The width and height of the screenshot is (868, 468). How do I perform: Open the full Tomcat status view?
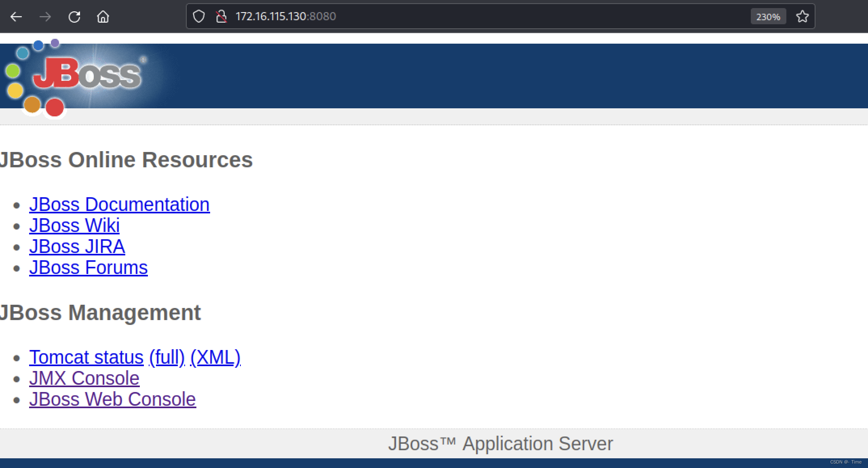pos(166,357)
